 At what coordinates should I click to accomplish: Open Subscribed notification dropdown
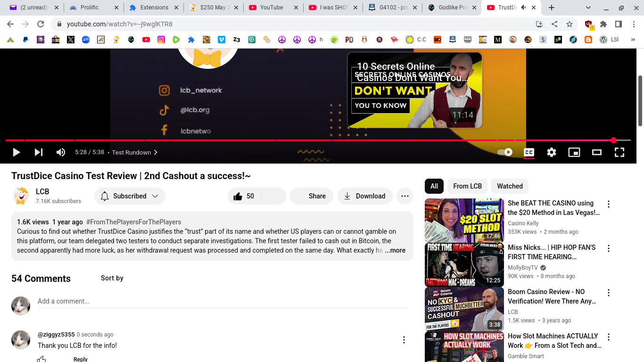(130, 196)
